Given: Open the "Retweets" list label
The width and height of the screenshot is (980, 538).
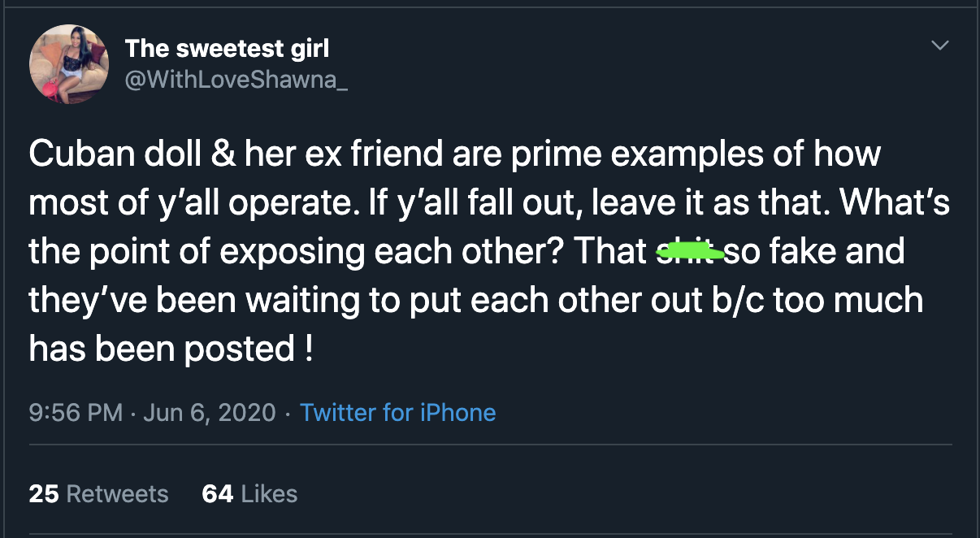Looking at the screenshot, I should click(117, 494).
